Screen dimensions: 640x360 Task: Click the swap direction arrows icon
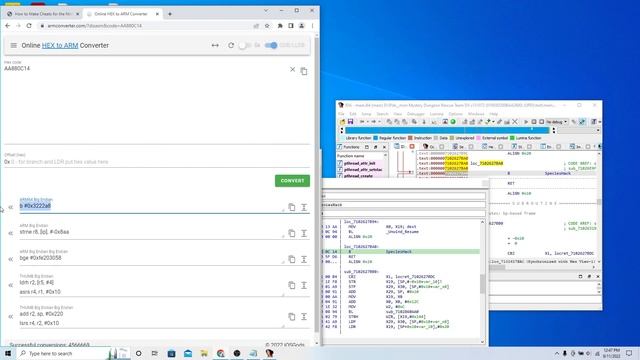pos(215,45)
